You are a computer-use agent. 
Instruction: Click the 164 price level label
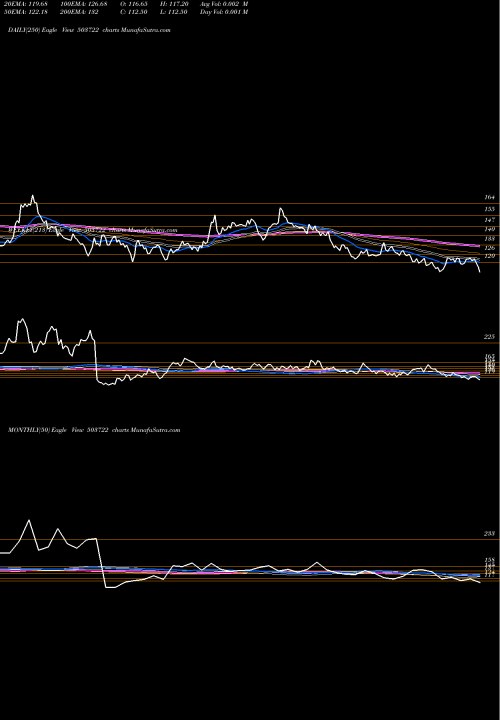[489, 197]
